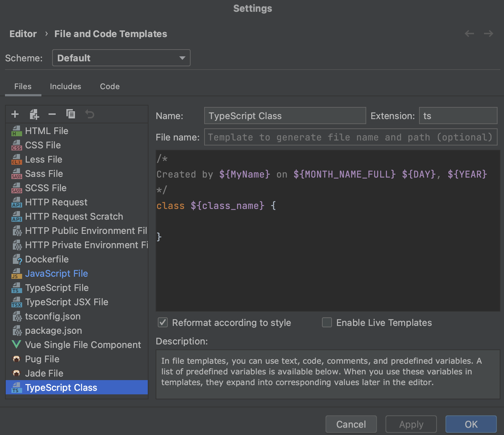Open the Scheme dropdown
The image size is (504, 435).
pyautogui.click(x=121, y=58)
